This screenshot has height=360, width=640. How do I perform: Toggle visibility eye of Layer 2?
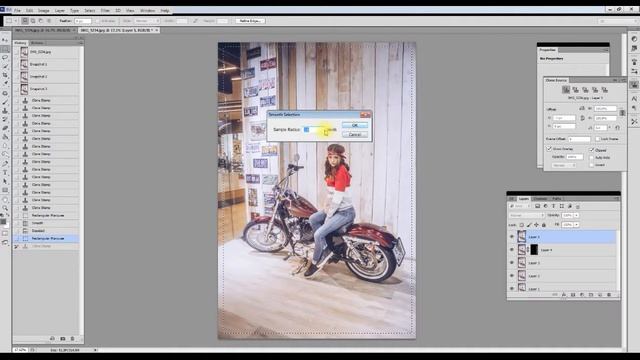pos(512,276)
